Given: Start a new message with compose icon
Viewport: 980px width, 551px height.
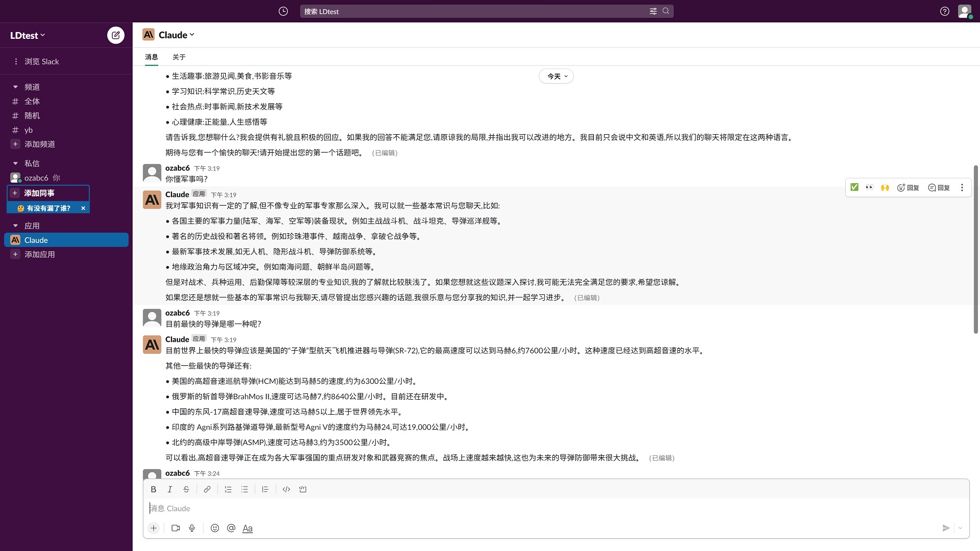Looking at the screenshot, I should click(x=116, y=35).
